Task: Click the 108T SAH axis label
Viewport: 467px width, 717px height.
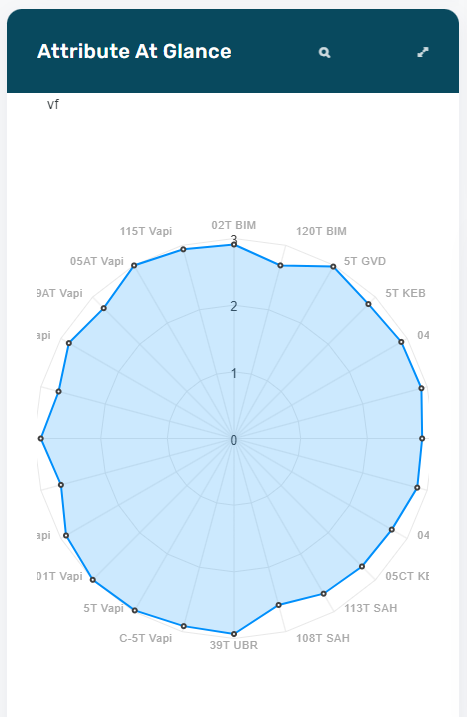Action: [x=322, y=638]
